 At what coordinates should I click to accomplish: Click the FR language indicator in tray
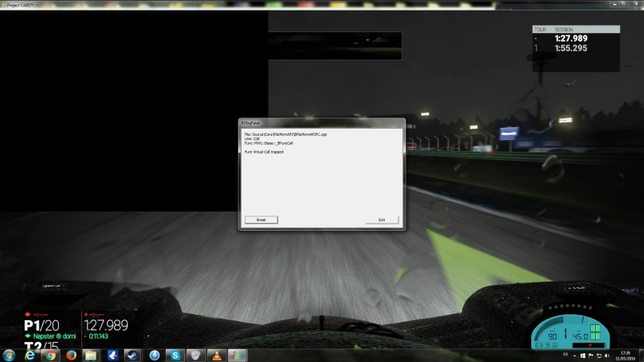(x=566, y=355)
